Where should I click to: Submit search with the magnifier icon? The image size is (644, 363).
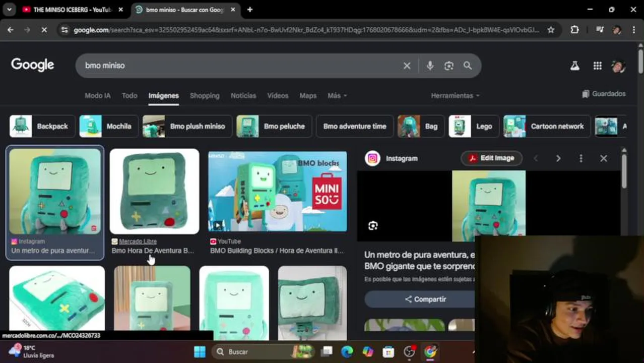[468, 66]
